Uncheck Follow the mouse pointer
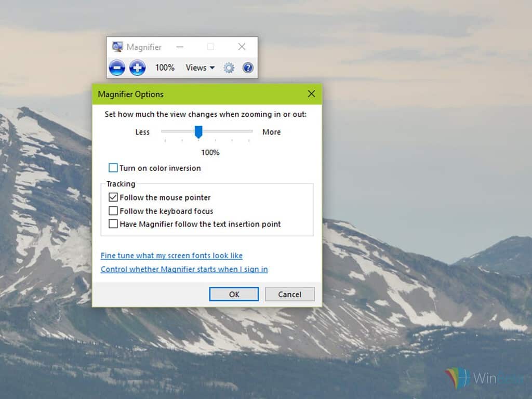Screen dimensions: 532x399 [x=113, y=197]
